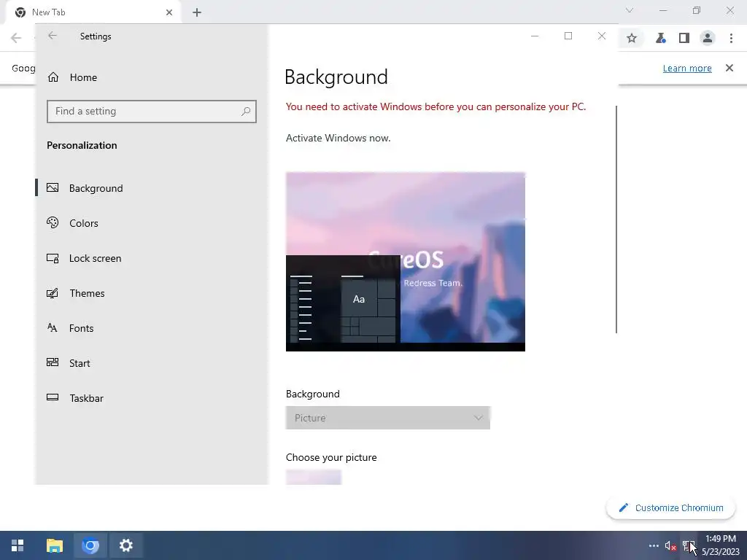Click the New Tab title in Chromium
Viewport: 747px width, 560px height.
(49, 12)
